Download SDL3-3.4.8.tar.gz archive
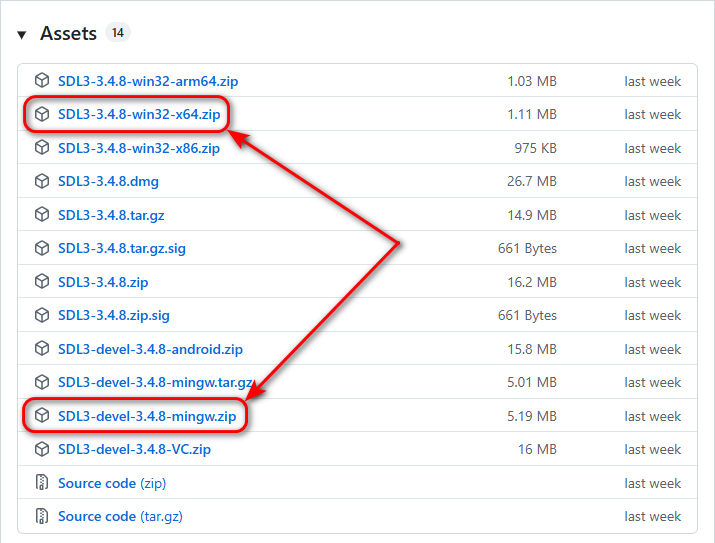715x543 pixels. coord(111,215)
